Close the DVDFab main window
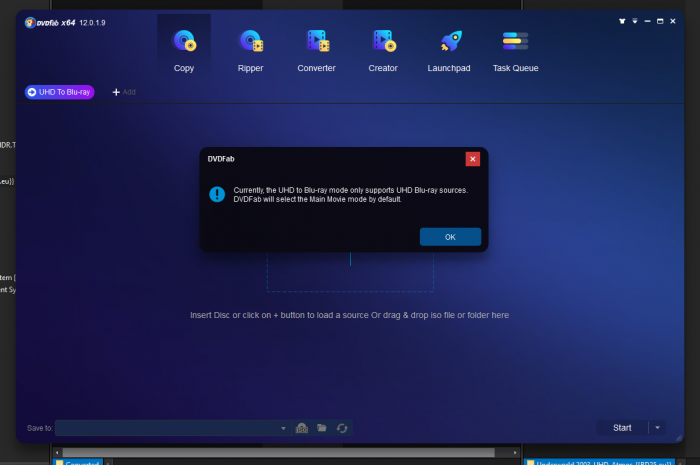The height and width of the screenshot is (465, 700). coord(673,21)
